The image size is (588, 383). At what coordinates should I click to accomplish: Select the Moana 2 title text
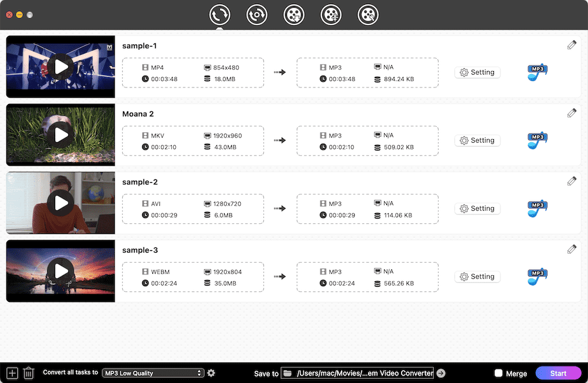[138, 114]
